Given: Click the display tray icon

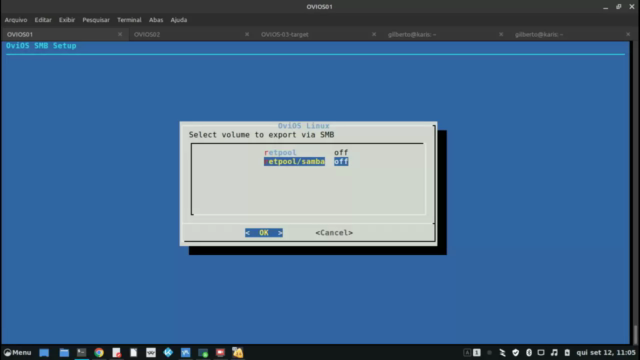Looking at the screenshot, I should 541,353.
